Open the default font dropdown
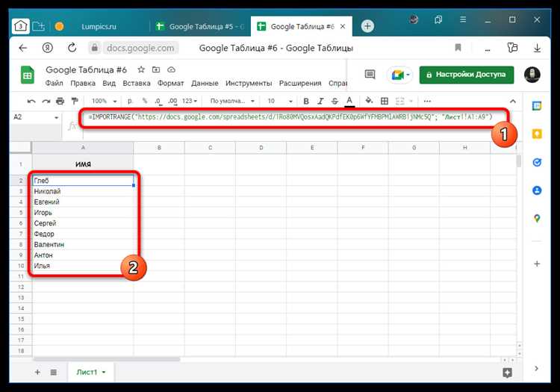Screen dimensions: 560x392 [232, 101]
